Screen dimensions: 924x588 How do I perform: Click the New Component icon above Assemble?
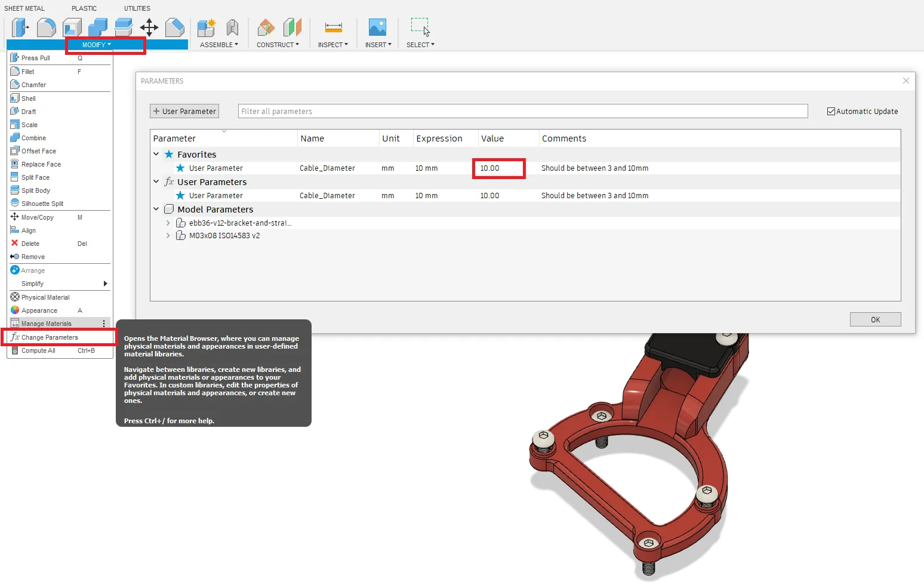coord(207,27)
